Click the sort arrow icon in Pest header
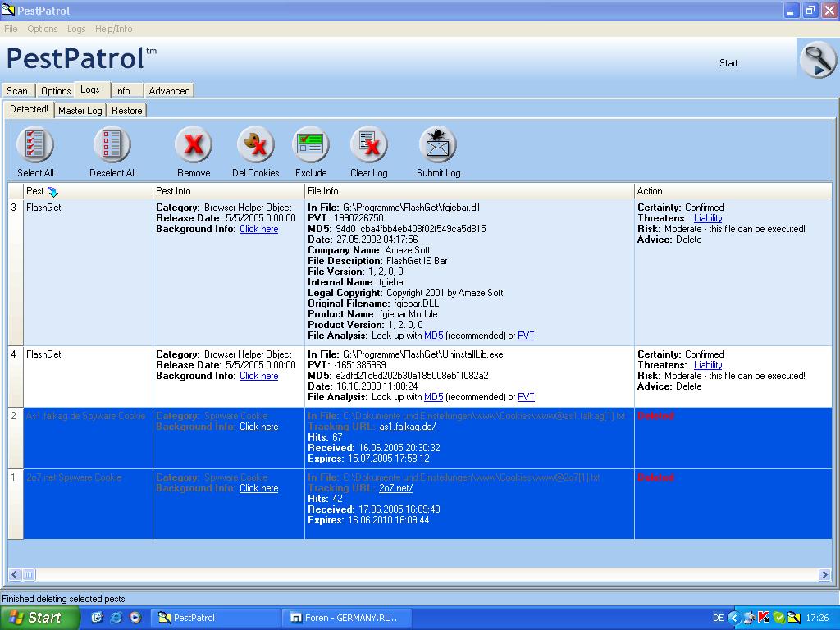 tap(52, 191)
